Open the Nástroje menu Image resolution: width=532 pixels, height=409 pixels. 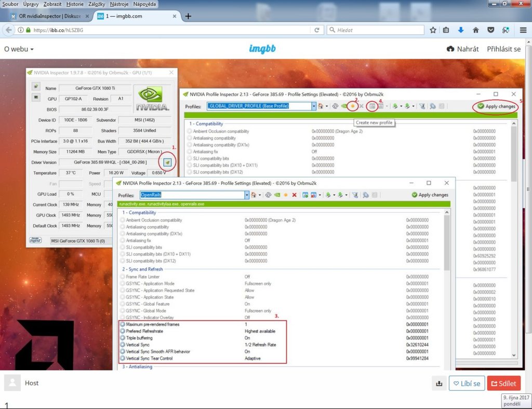(x=119, y=4)
